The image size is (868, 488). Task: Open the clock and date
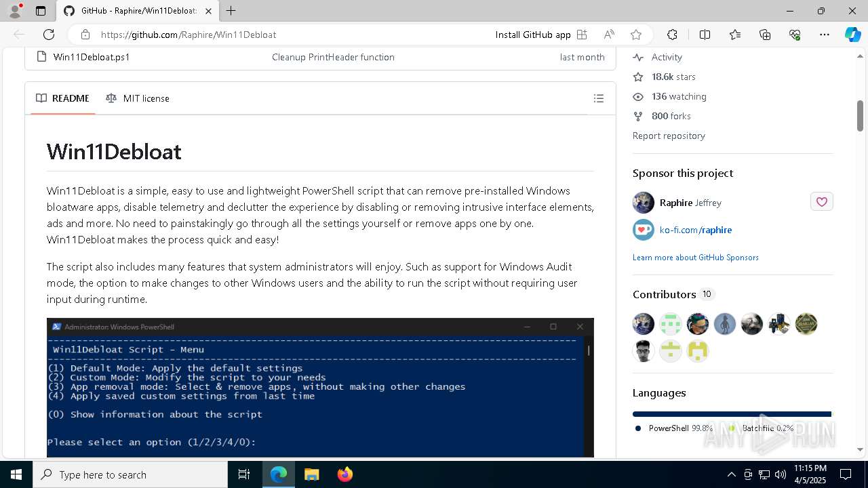coord(810,474)
